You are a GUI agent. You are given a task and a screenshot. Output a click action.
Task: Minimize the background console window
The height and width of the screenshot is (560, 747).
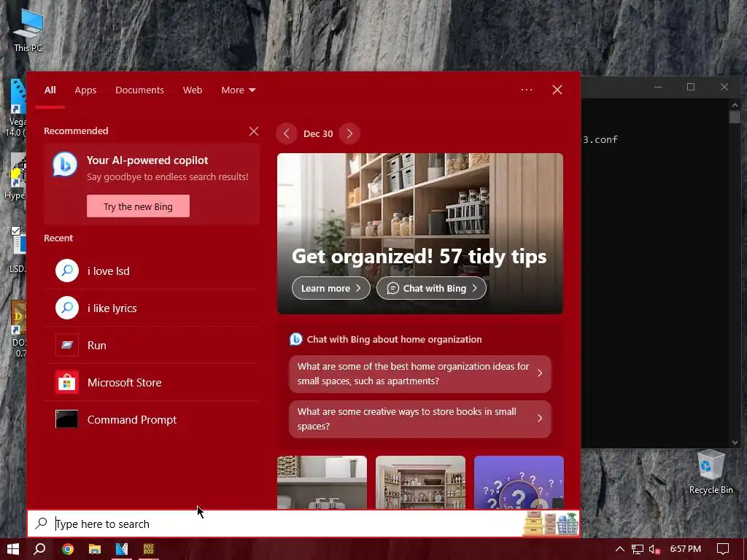pyautogui.click(x=658, y=87)
